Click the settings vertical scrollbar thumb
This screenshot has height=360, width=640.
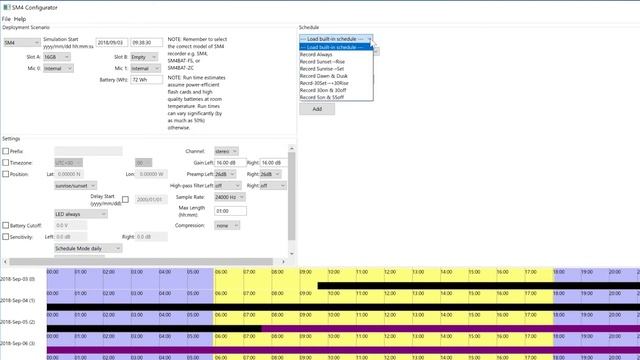click(x=291, y=196)
